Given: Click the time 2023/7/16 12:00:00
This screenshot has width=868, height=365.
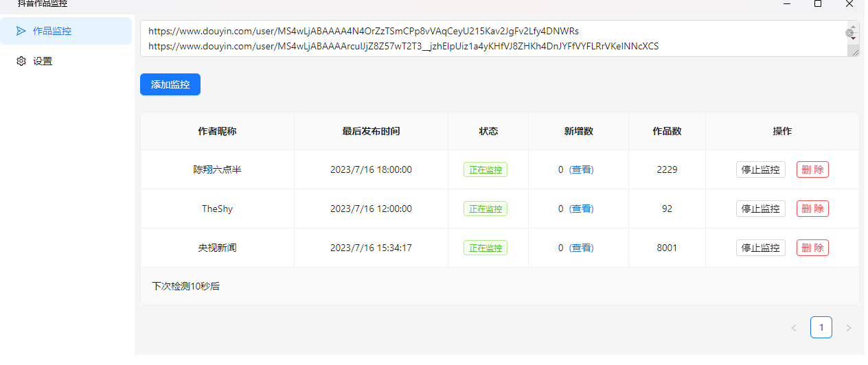Looking at the screenshot, I should [372, 209].
